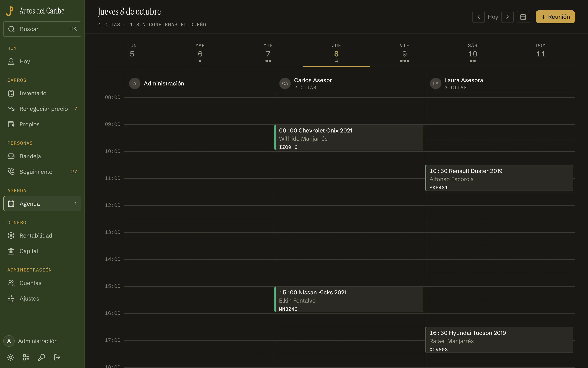Log out using the exit icon
This screenshot has height=368, width=588.
[57, 357]
